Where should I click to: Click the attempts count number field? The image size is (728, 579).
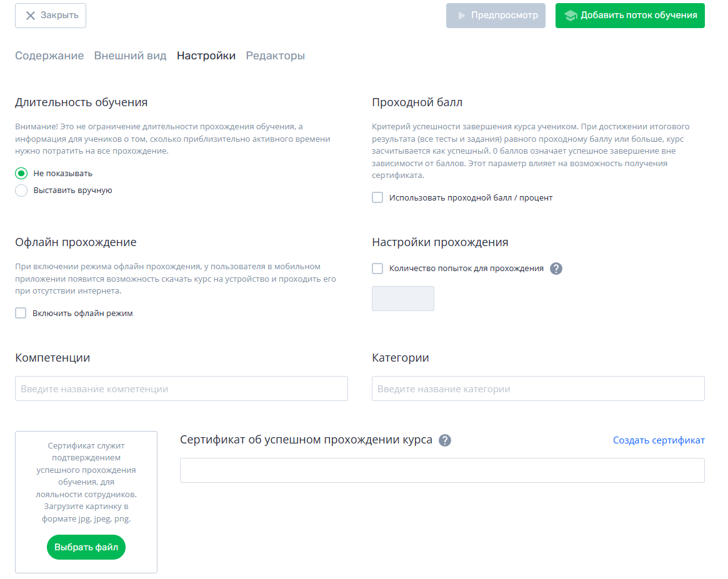point(403,299)
